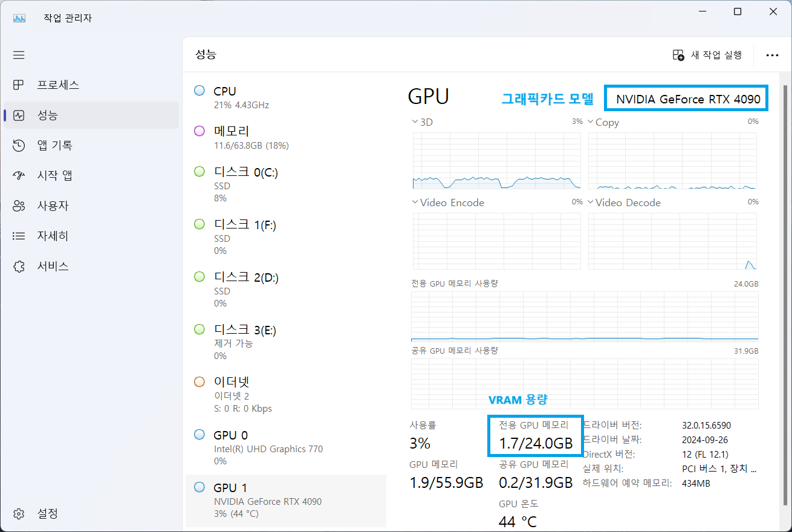Expand the Copy graph engine dropdown

(591, 122)
